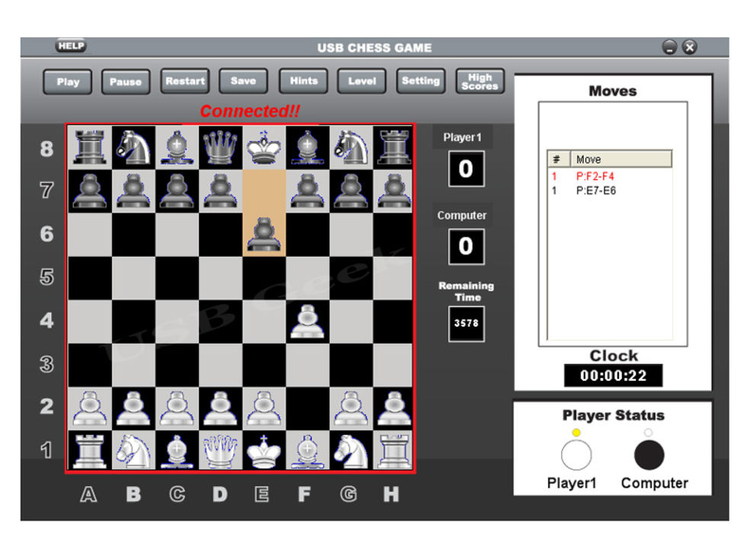Close the USB Chess Game window
The width and height of the screenshot is (747, 560).
(689, 47)
